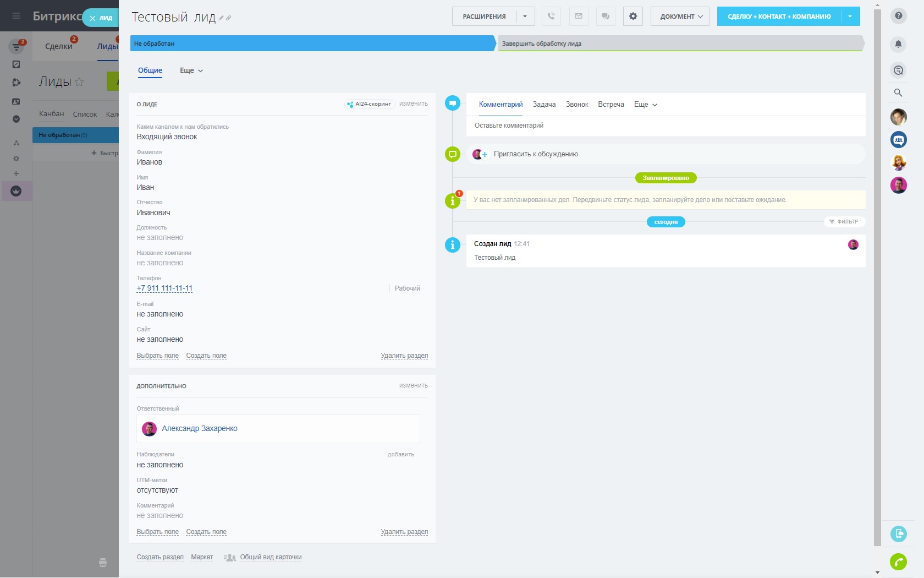This screenshot has width=924, height=578.
Task: Expand the arrow beside СДЕЛКУ + КОНТАКТ + КОМПАНИЮ
Action: (x=850, y=17)
